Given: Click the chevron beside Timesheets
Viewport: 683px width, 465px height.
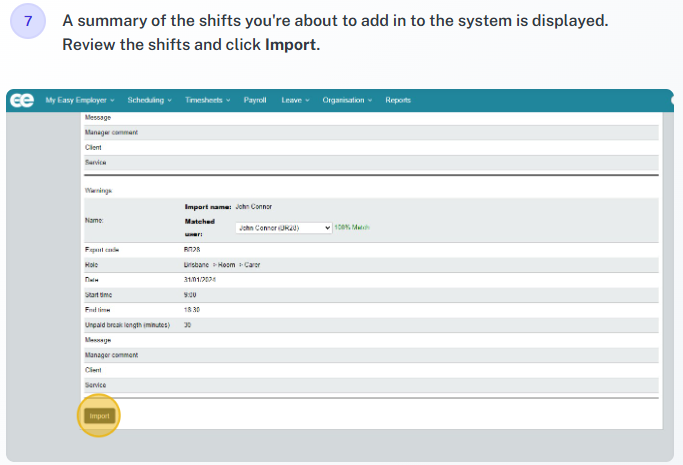Looking at the screenshot, I should coord(228,101).
